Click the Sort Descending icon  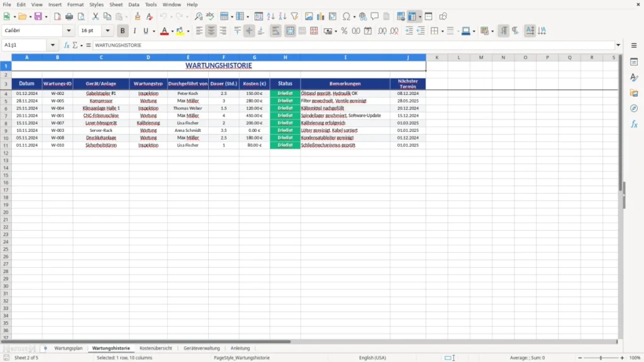tap(282, 16)
